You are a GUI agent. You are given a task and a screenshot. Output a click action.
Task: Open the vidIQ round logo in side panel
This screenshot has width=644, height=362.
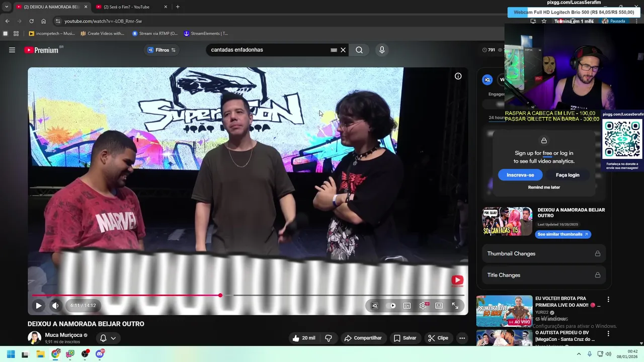[487, 79]
